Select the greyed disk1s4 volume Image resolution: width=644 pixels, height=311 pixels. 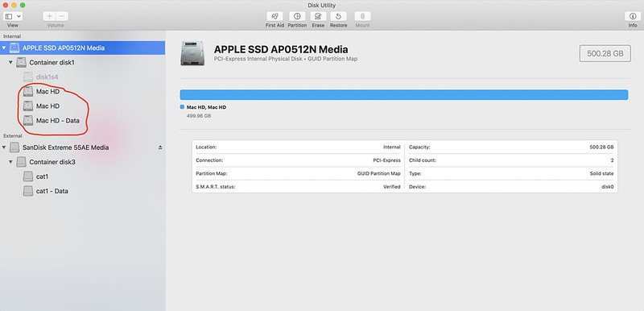[x=83, y=77]
